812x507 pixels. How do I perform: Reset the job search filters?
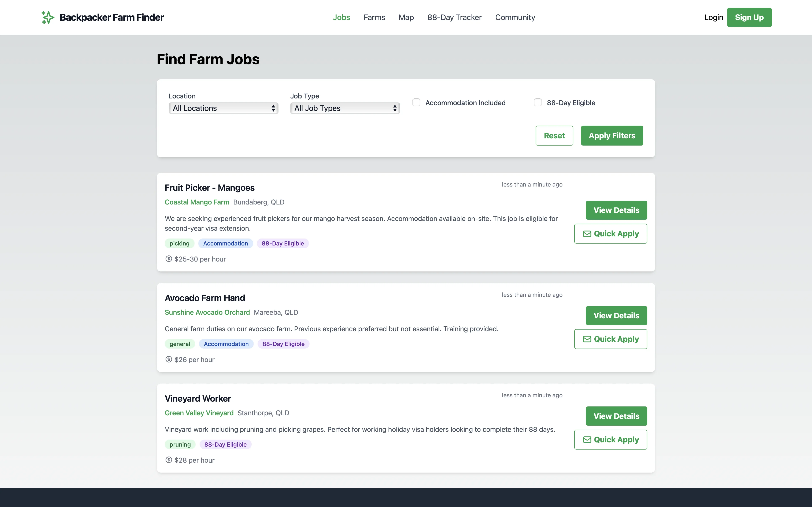click(554, 135)
